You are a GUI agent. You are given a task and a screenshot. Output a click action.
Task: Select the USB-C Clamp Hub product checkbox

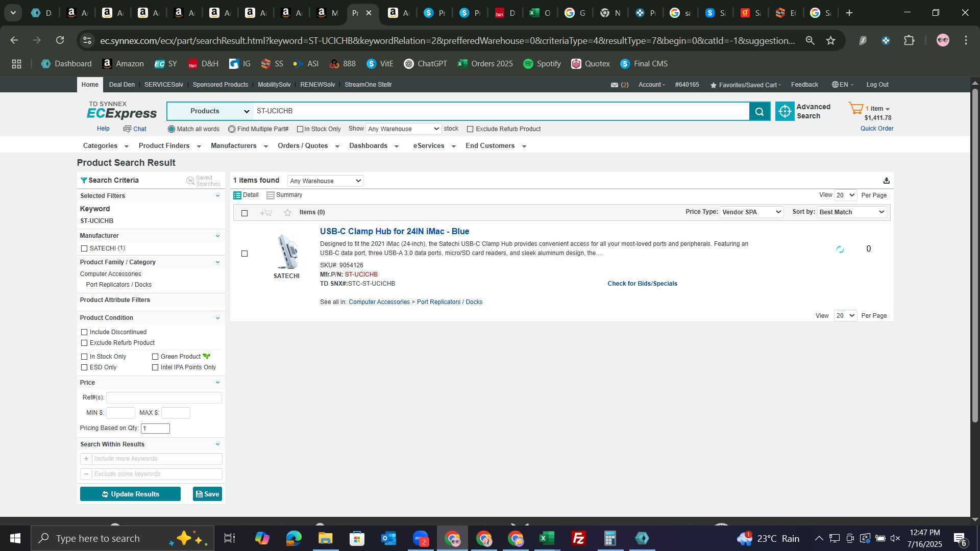[x=244, y=254]
